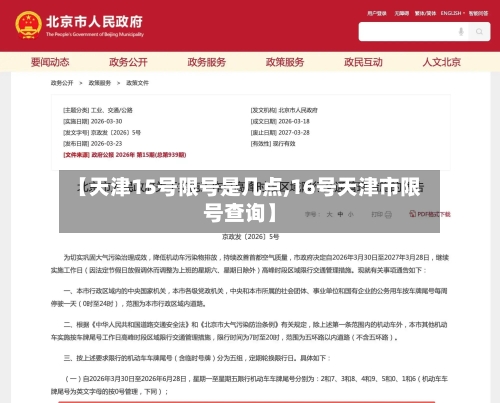Click the PDF download icon
The width and height of the screenshot is (500, 403).
[413, 214]
